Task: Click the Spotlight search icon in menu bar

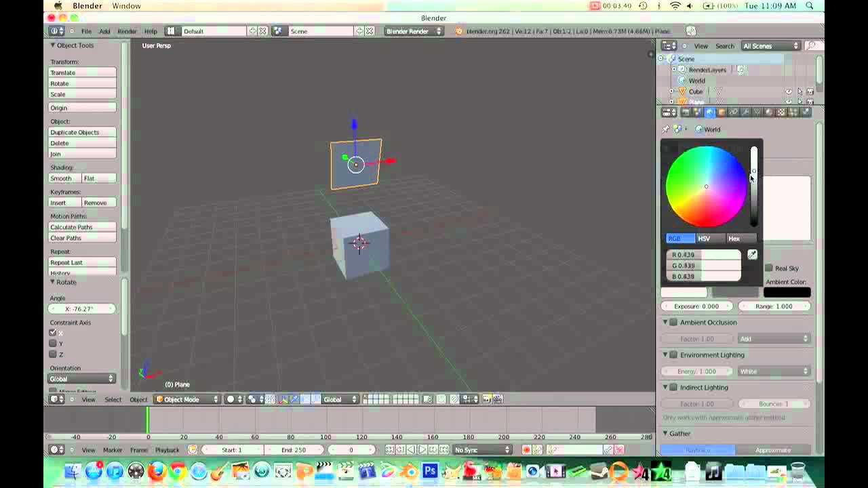Action: pyautogui.click(x=810, y=5)
